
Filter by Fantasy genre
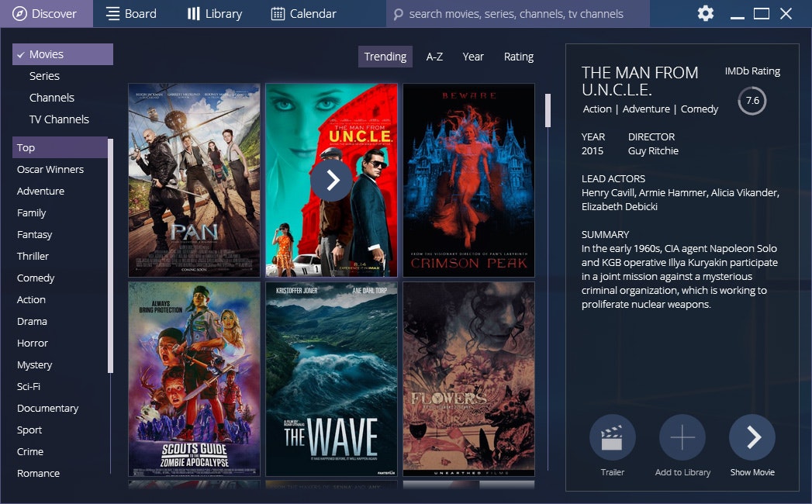(x=34, y=235)
